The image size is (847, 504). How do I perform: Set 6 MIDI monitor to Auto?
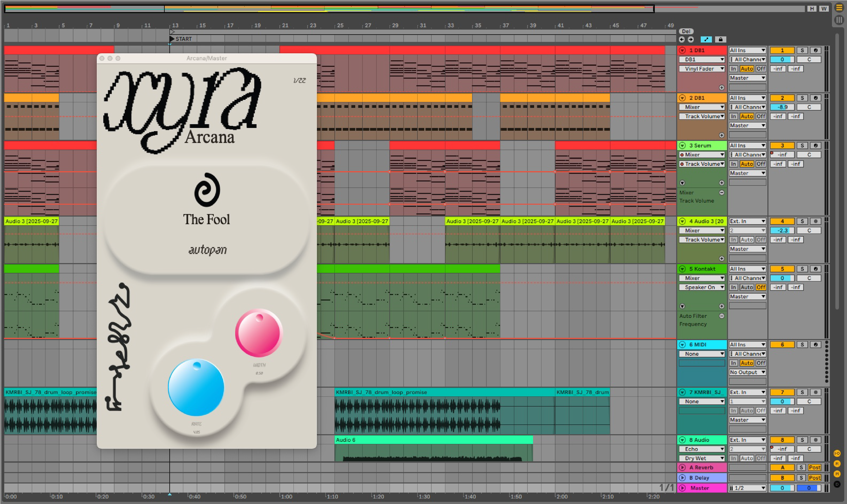(x=747, y=363)
